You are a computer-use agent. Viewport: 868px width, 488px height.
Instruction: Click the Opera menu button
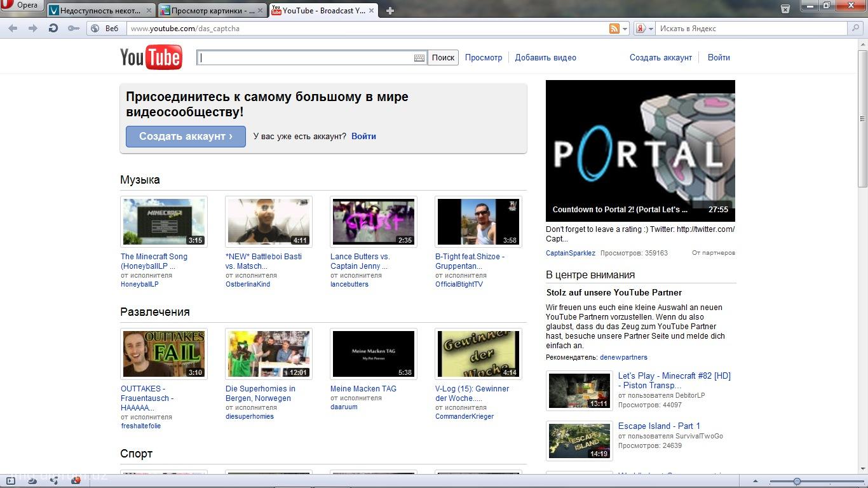(21, 6)
